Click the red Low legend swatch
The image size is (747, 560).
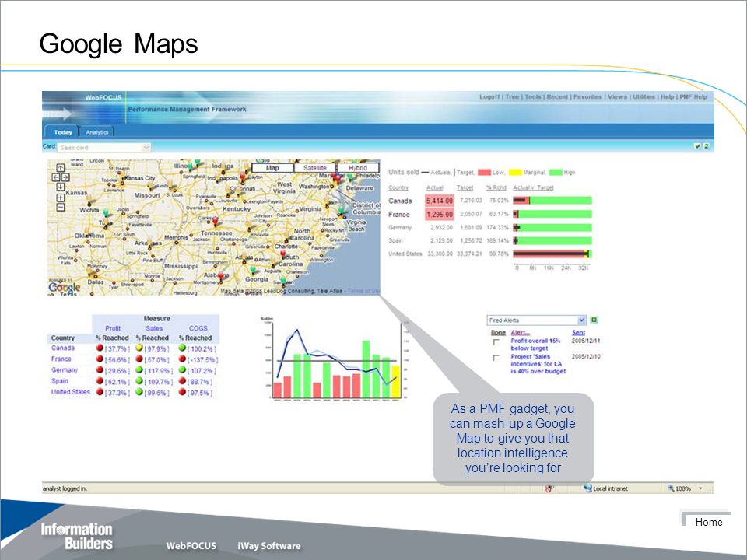pyautogui.click(x=484, y=172)
